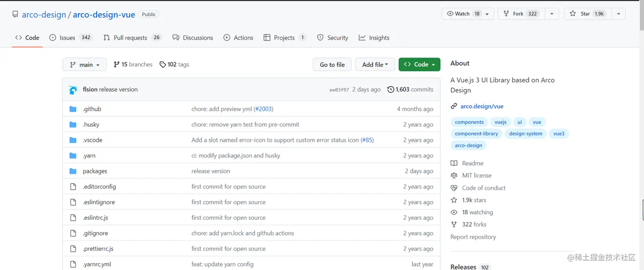Viewport: 644px width, 270px height.
Task: Open the arco-design-vue repository link
Action: [104, 14]
